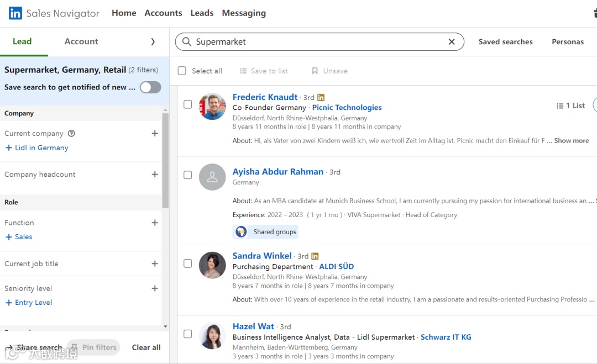Click the Unsave bookmark icon
The width and height of the screenshot is (597, 364).
coord(315,71)
